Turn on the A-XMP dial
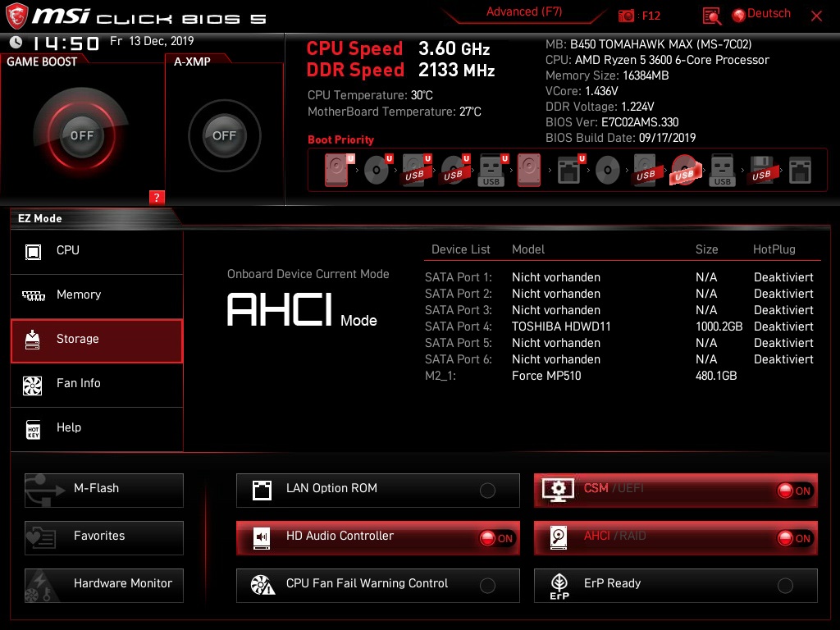The height and width of the screenshot is (630, 840). coord(224,135)
